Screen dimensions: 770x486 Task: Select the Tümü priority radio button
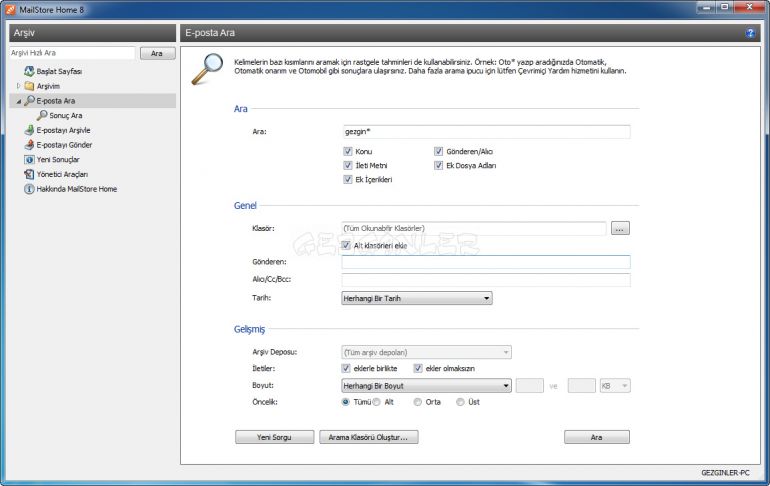[x=346, y=402]
